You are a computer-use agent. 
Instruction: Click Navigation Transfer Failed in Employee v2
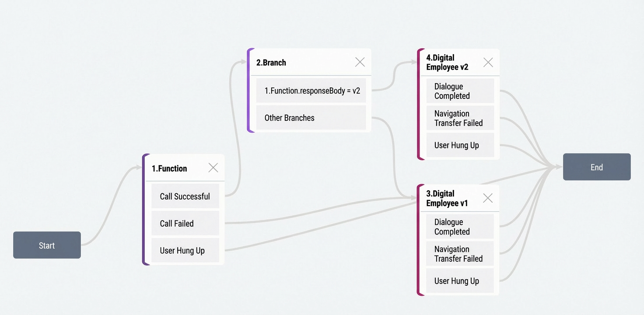pos(460,118)
